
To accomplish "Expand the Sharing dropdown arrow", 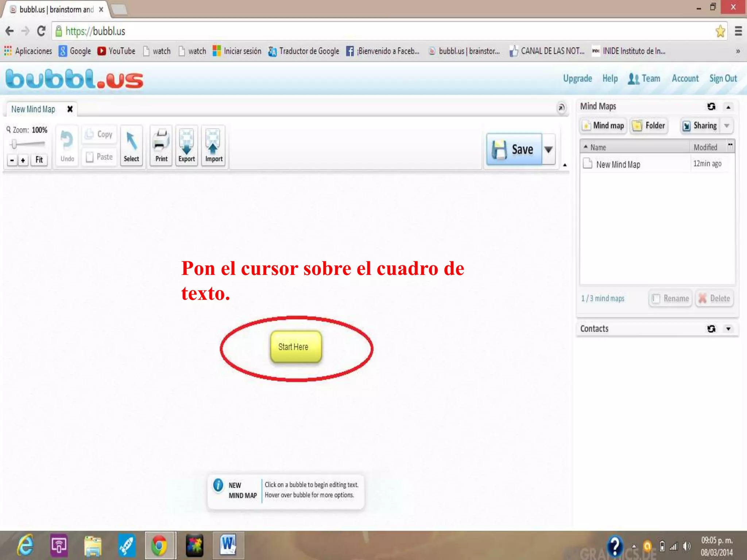I will point(727,126).
